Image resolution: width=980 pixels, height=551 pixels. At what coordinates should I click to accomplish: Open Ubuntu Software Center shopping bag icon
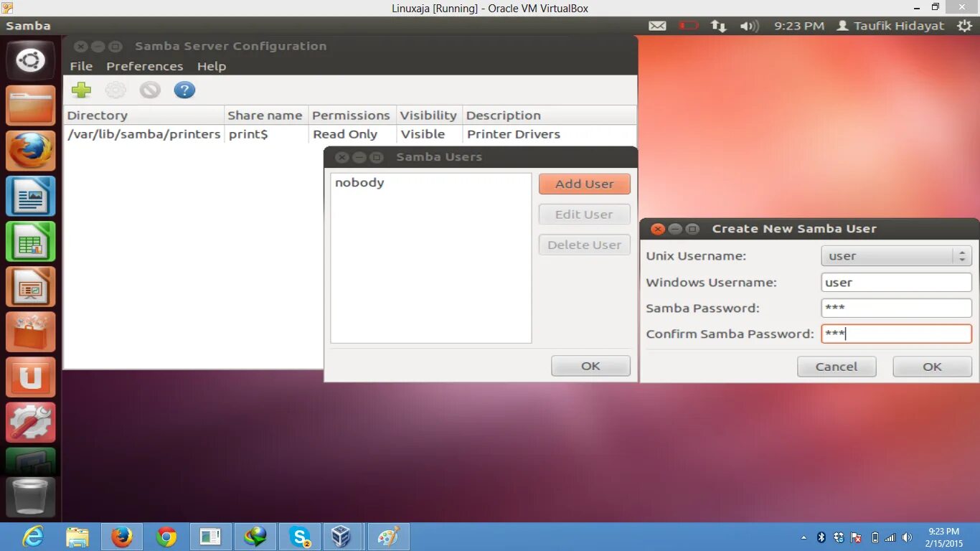pos(31,331)
